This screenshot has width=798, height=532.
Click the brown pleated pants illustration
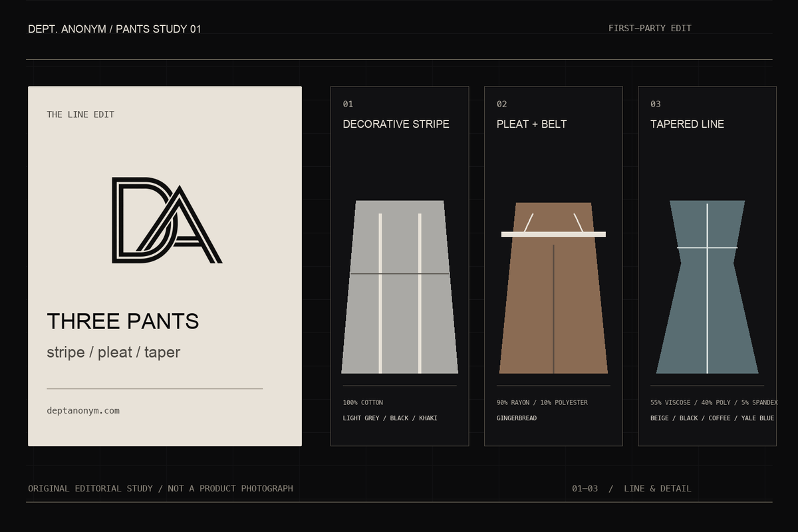coord(553,288)
